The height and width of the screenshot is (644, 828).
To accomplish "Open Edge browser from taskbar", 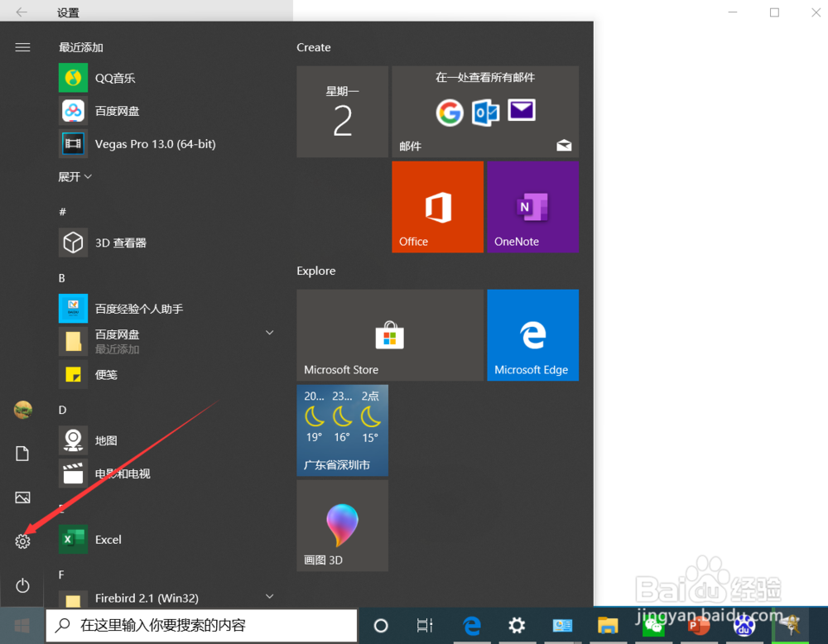I will [472, 626].
